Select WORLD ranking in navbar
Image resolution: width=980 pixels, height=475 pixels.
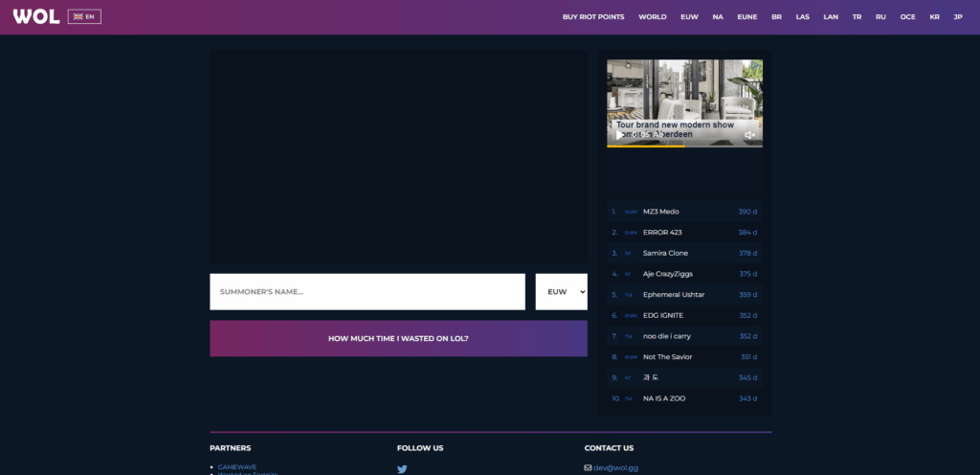(x=653, y=17)
